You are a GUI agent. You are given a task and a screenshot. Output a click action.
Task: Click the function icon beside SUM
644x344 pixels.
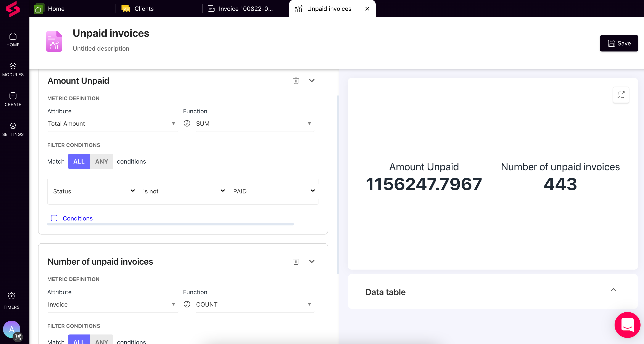[187, 123]
